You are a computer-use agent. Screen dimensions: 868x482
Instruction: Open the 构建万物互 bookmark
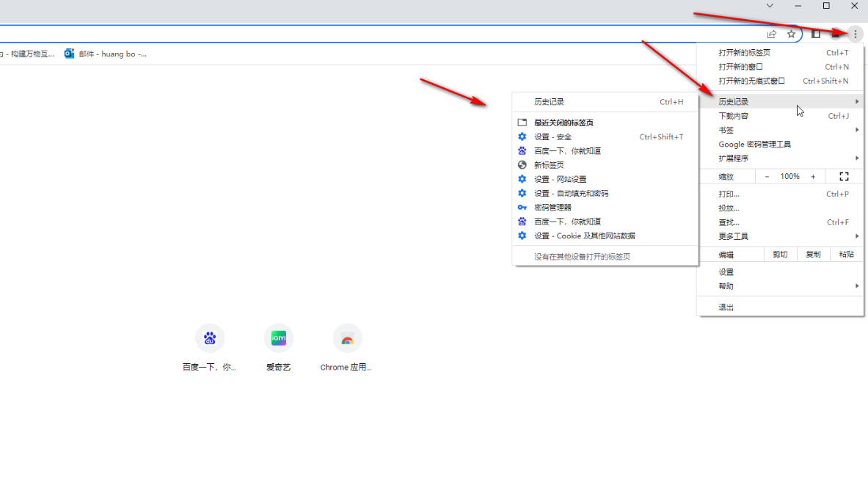pos(27,54)
